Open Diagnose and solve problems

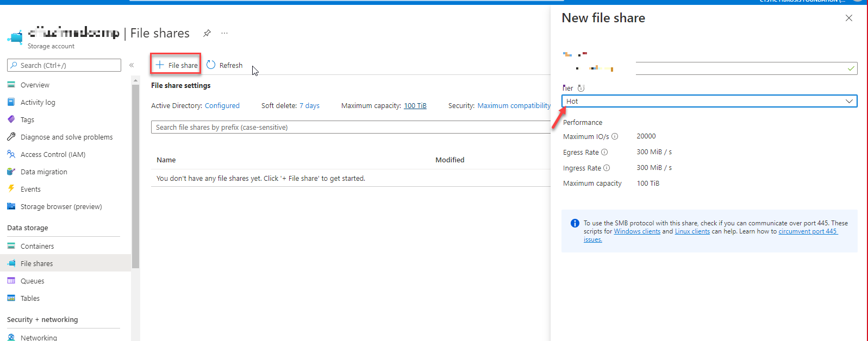point(67,137)
